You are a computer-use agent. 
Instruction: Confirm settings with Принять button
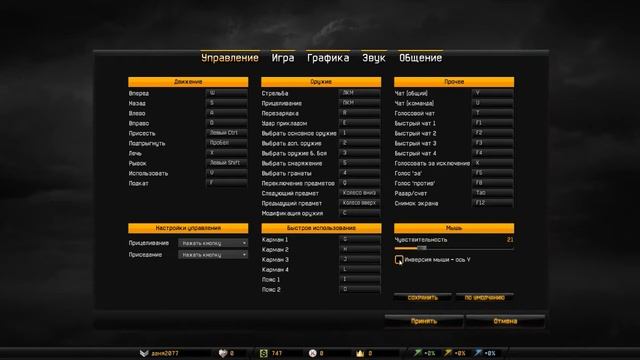pyautogui.click(x=424, y=321)
